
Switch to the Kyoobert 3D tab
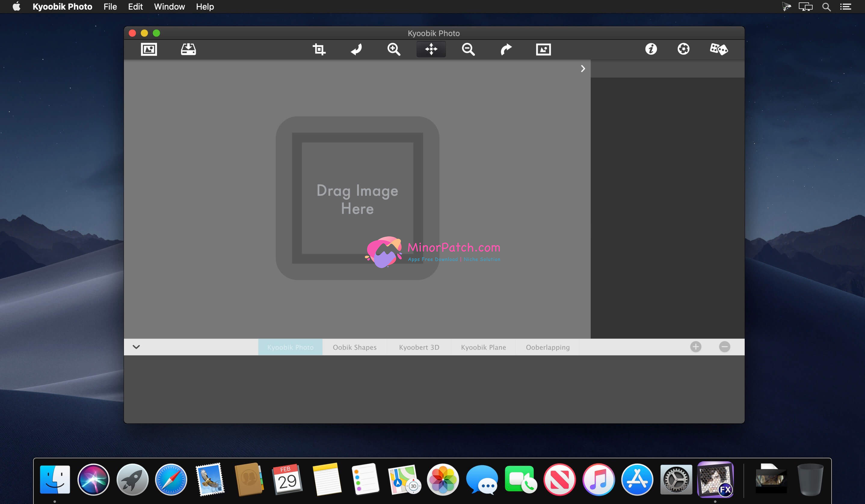(419, 347)
